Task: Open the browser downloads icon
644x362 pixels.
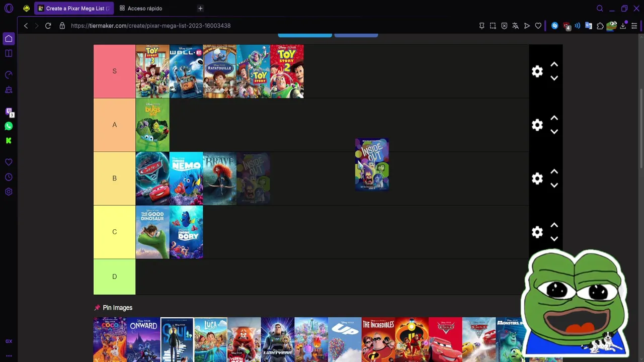Action: click(623, 26)
